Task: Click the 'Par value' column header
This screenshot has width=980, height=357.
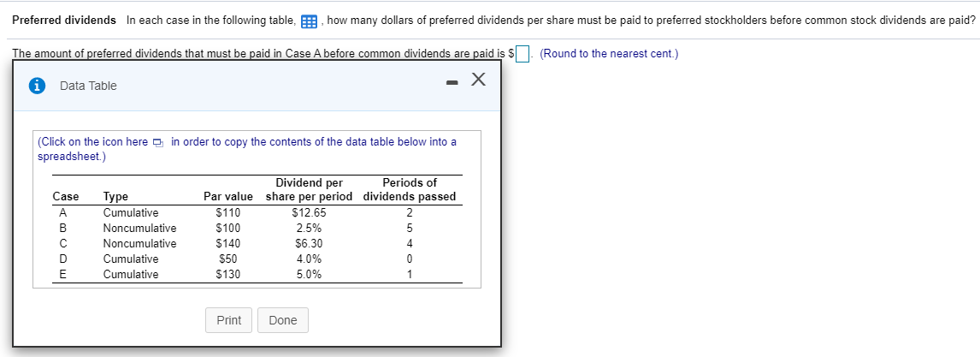Action: [228, 197]
